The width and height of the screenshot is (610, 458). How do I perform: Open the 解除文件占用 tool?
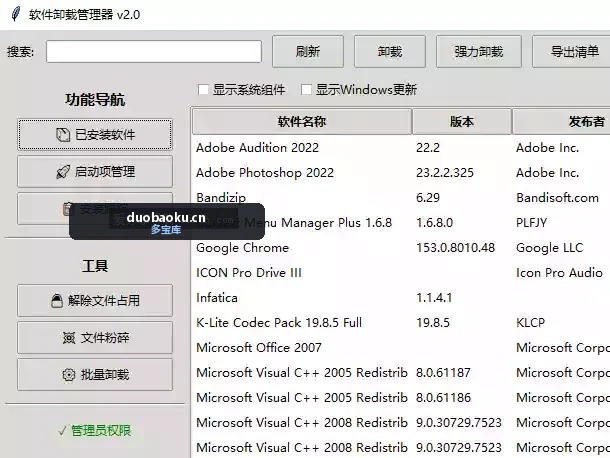95,300
